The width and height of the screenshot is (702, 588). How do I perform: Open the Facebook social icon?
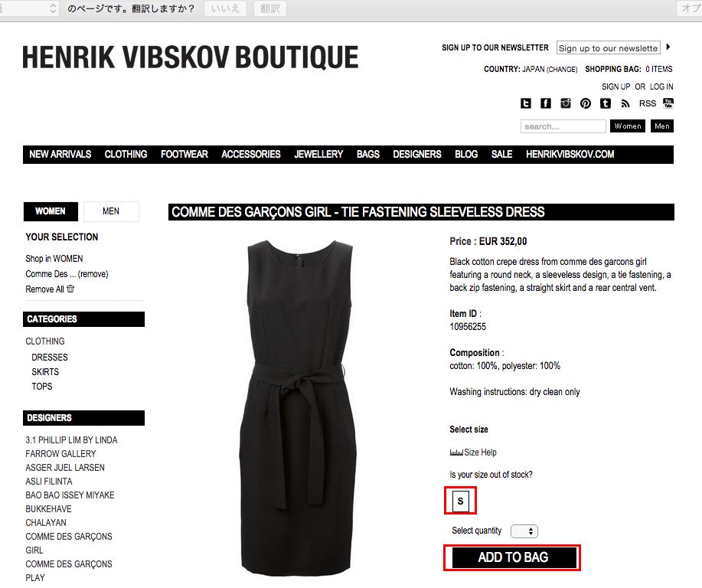(x=545, y=103)
